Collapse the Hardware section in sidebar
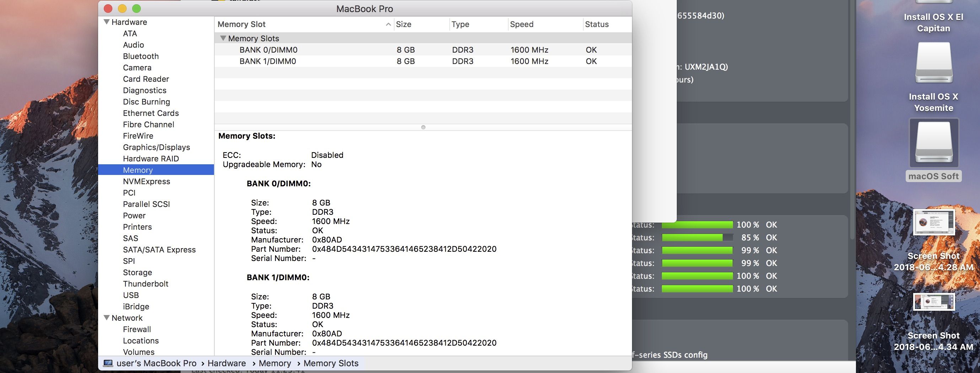The image size is (980, 373). 107,22
